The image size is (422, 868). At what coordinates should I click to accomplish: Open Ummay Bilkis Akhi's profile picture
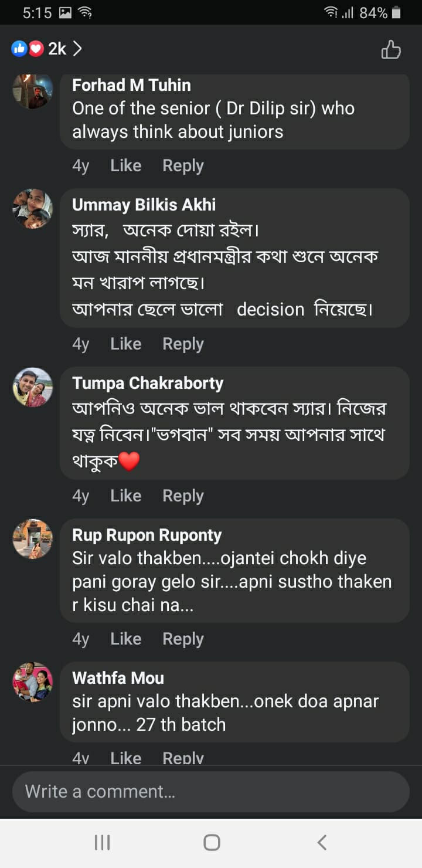pyautogui.click(x=33, y=209)
